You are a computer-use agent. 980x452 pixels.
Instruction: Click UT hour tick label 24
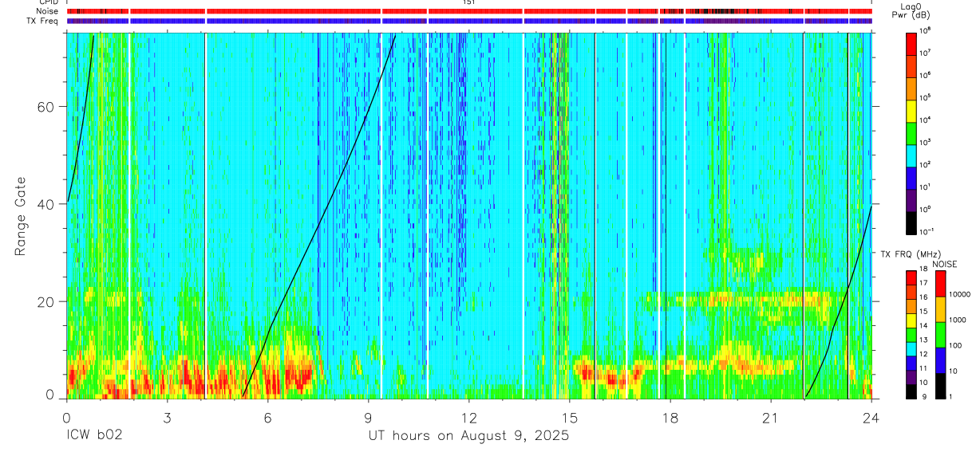[871, 418]
